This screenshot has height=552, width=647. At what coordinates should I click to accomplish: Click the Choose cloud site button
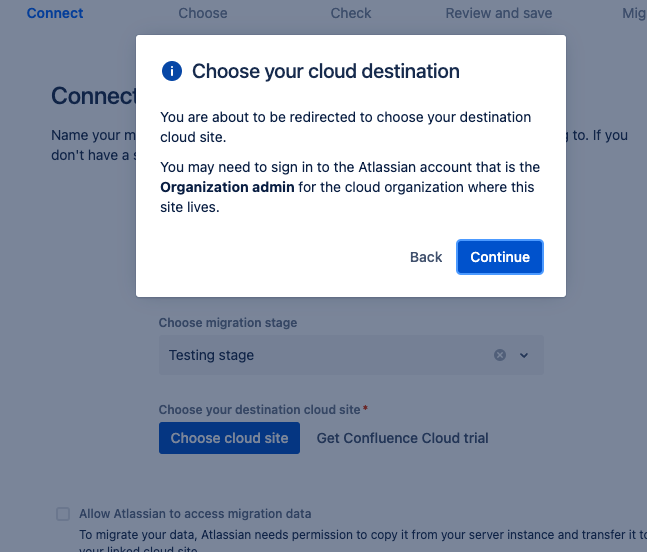click(x=229, y=438)
